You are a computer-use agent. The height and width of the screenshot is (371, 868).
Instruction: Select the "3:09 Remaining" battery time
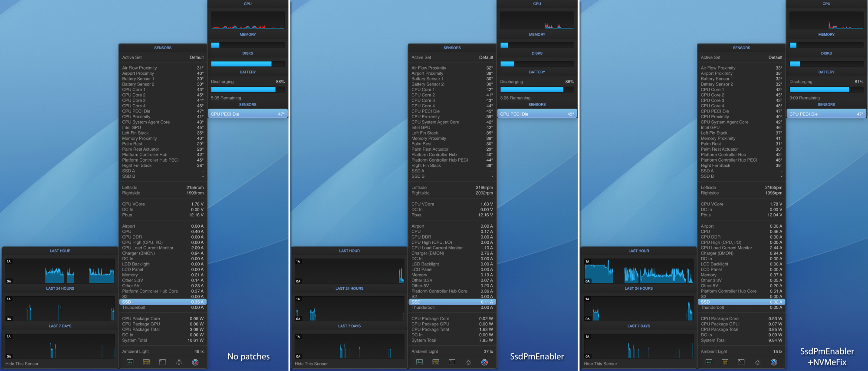(805, 98)
